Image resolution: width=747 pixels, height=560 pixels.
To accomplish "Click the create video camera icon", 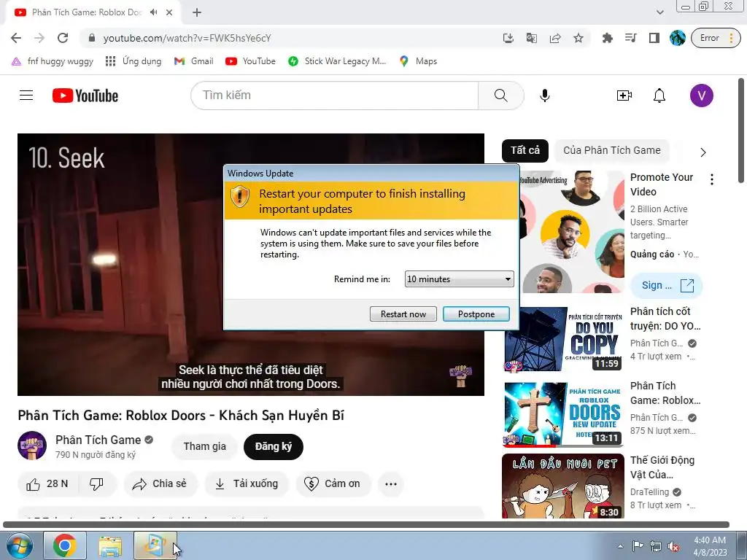I will pos(624,96).
